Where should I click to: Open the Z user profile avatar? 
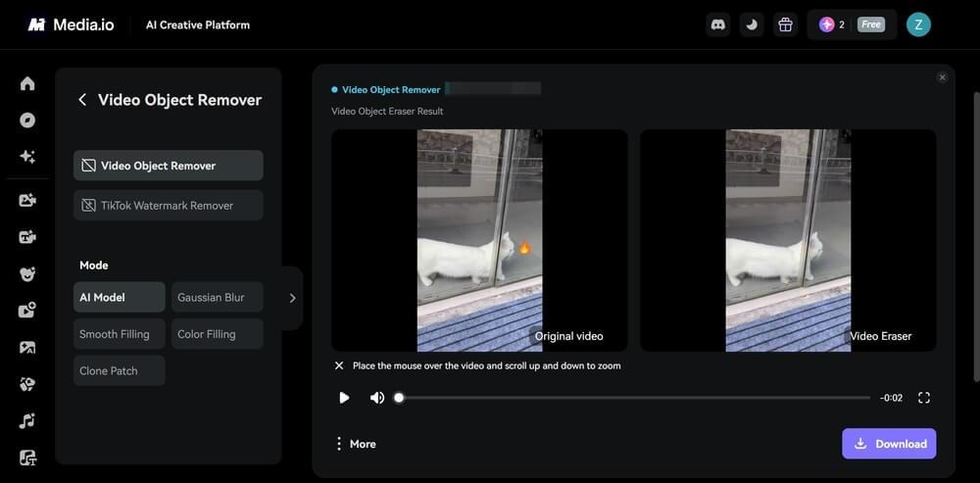(918, 25)
